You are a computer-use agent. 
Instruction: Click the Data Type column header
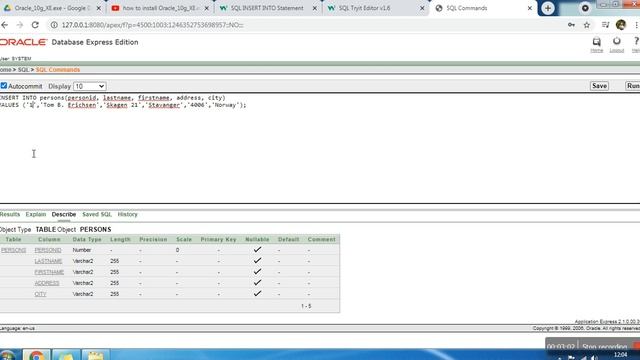(x=87, y=239)
